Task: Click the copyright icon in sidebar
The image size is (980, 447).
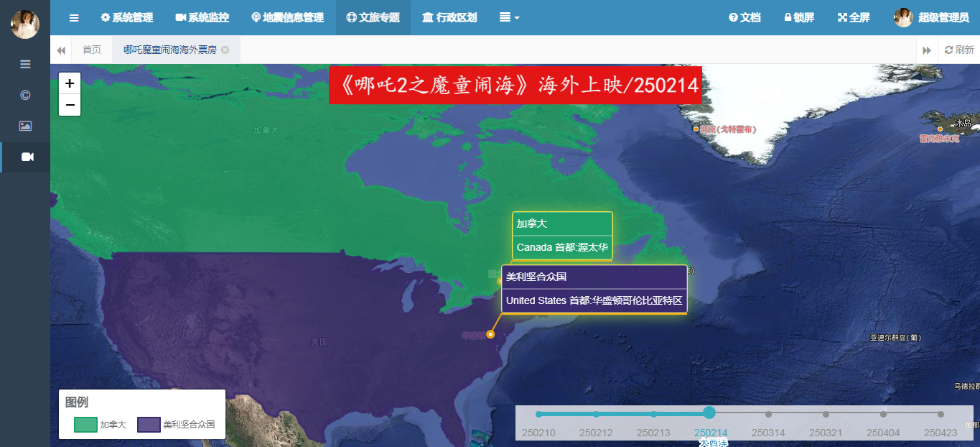Action: pos(25,95)
